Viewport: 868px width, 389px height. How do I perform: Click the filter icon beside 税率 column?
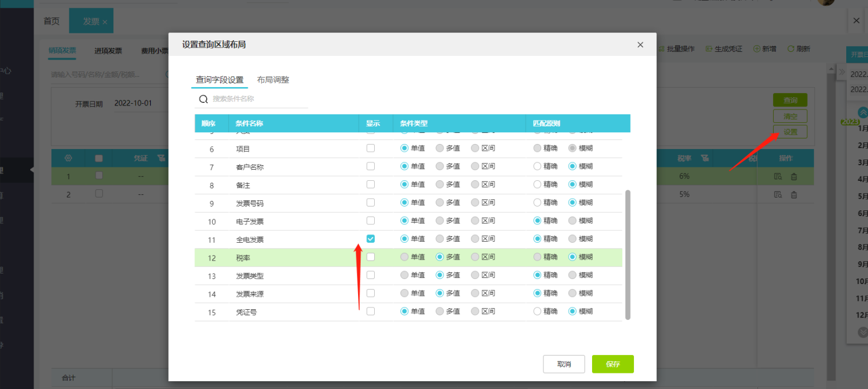705,159
